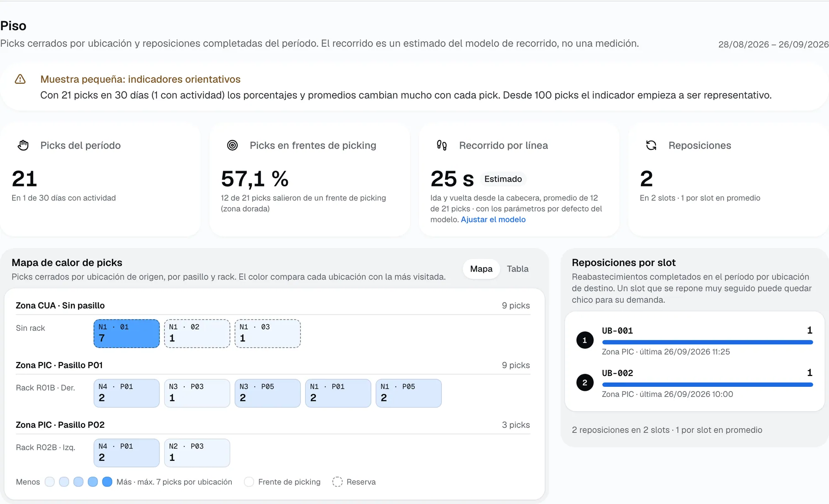
Task: Click the UB-002 replenishment progress bar
Action: click(x=707, y=385)
